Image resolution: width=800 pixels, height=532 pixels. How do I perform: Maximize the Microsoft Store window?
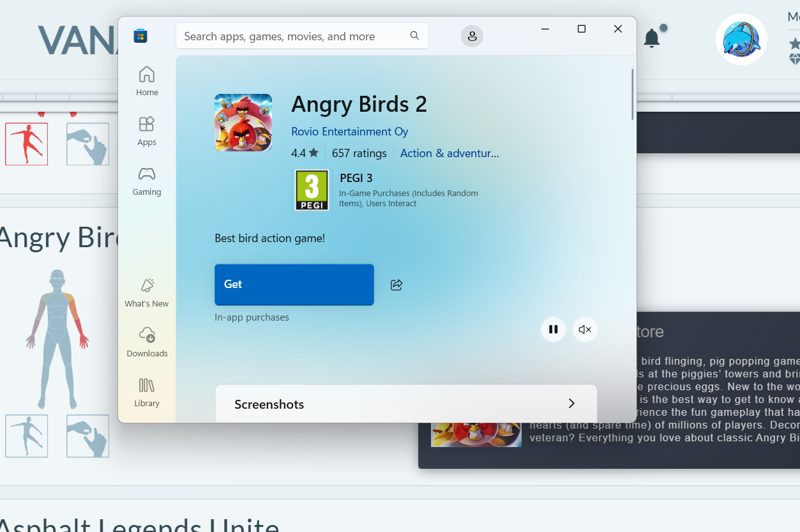582,29
